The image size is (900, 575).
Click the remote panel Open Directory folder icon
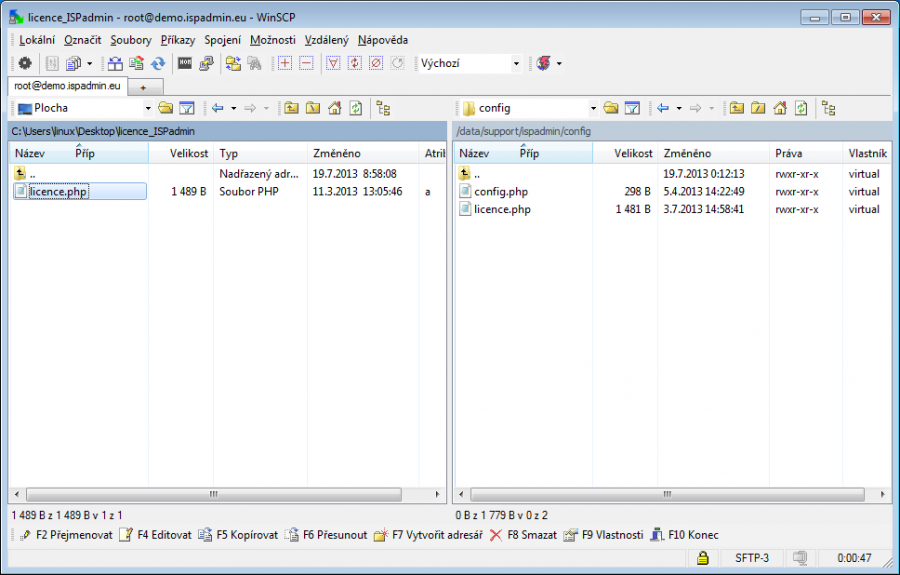coord(611,108)
